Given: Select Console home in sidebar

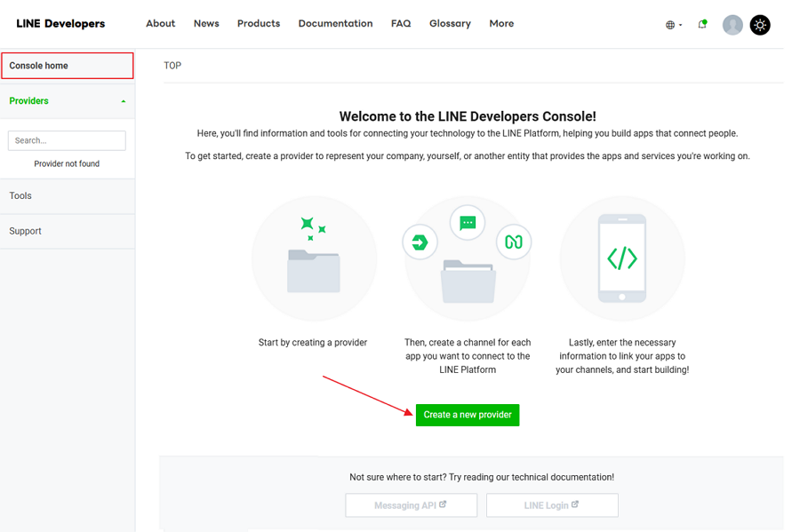Looking at the screenshot, I should click(68, 66).
